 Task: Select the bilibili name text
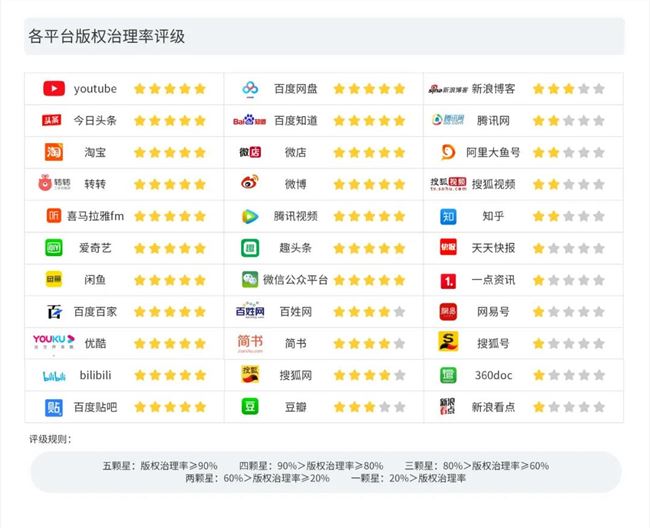(95, 375)
